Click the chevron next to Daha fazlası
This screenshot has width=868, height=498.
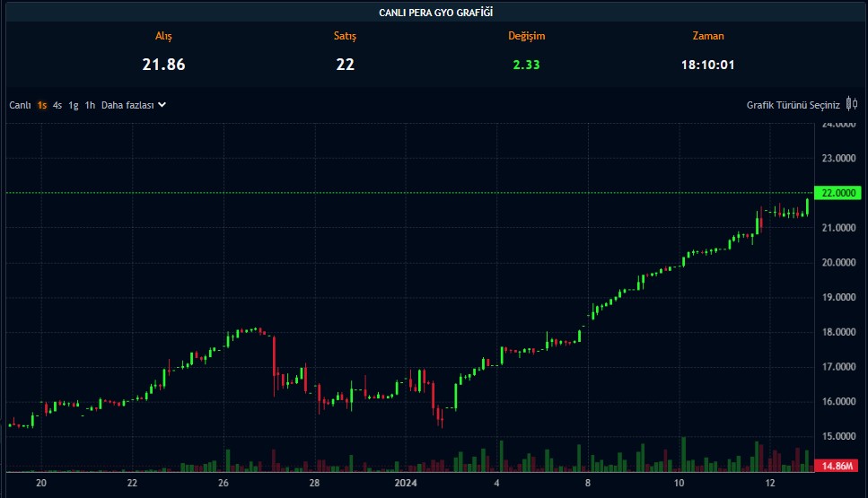coord(162,105)
